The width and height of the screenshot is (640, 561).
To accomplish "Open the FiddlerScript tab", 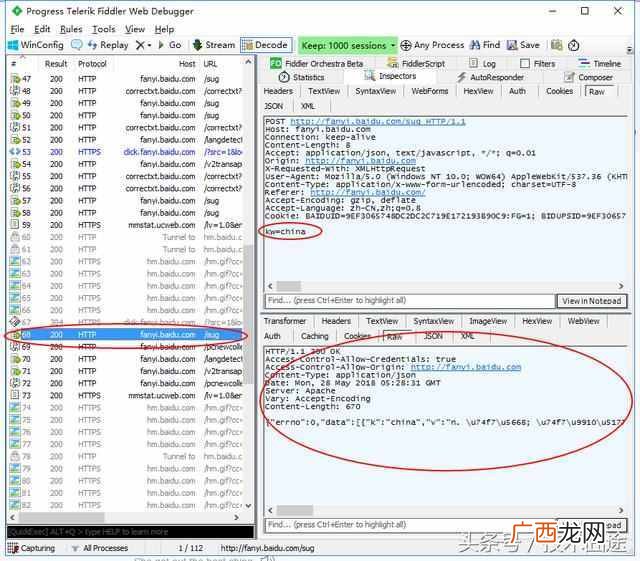I will pos(416,64).
